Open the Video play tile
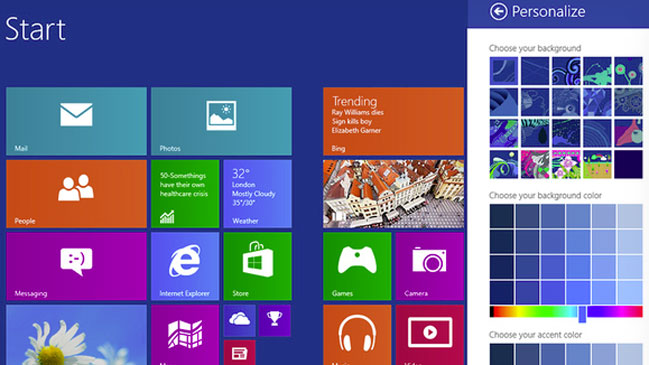This screenshot has width=649, height=365. click(430, 335)
